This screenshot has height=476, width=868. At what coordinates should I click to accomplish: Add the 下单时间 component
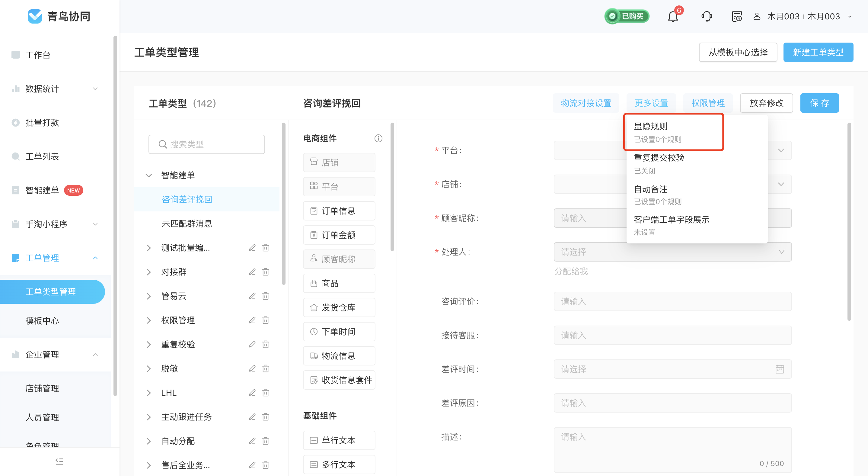[x=339, y=332]
